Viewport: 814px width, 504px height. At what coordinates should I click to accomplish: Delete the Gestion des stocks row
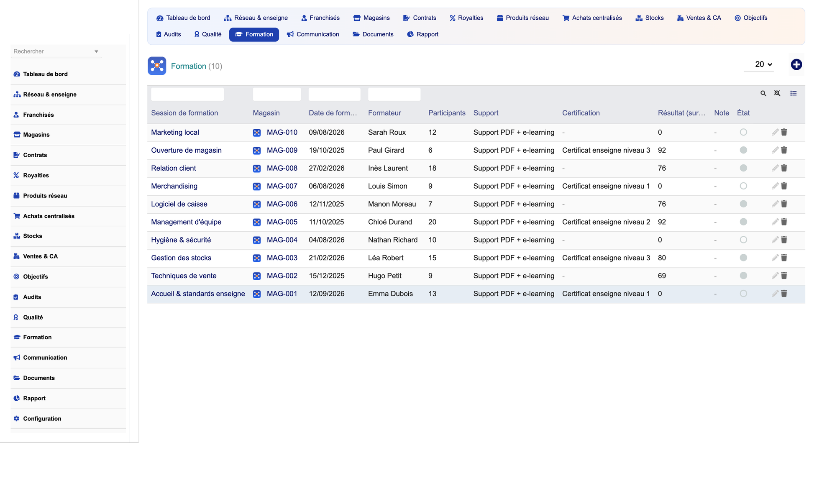tap(784, 258)
